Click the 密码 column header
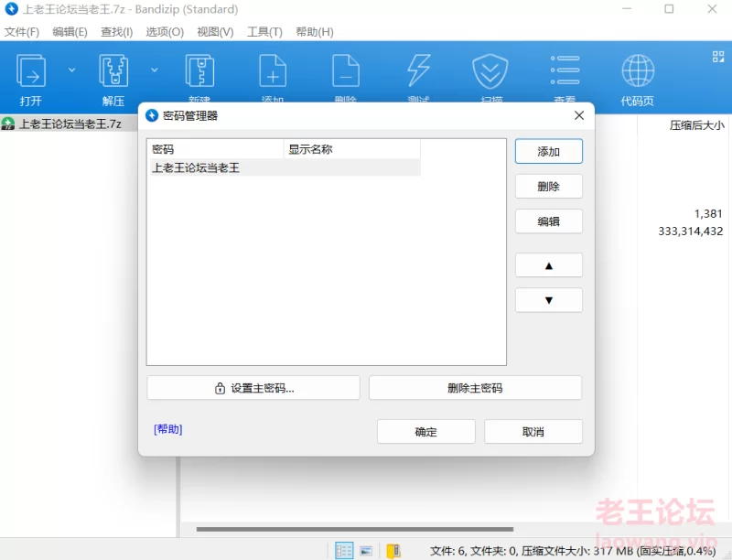The width and height of the screenshot is (732, 560). click(x=217, y=149)
